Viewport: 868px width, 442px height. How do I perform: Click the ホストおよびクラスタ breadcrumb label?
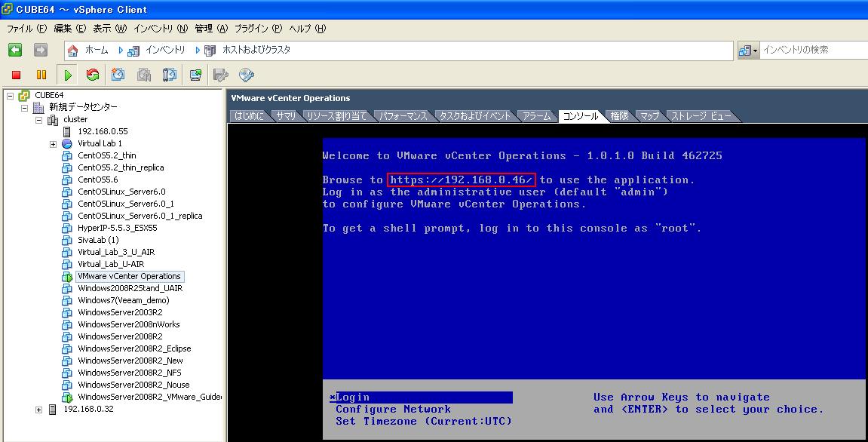coord(256,50)
